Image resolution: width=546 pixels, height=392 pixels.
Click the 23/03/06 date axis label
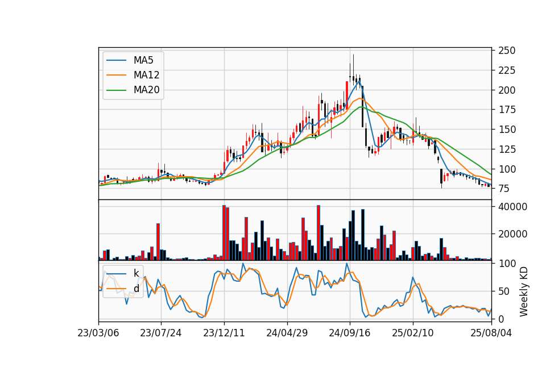pos(98,333)
